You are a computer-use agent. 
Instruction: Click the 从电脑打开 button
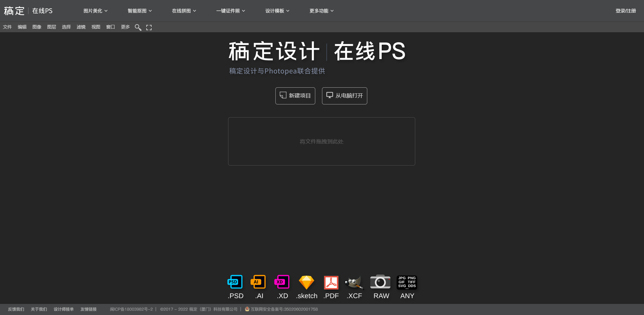(x=344, y=96)
